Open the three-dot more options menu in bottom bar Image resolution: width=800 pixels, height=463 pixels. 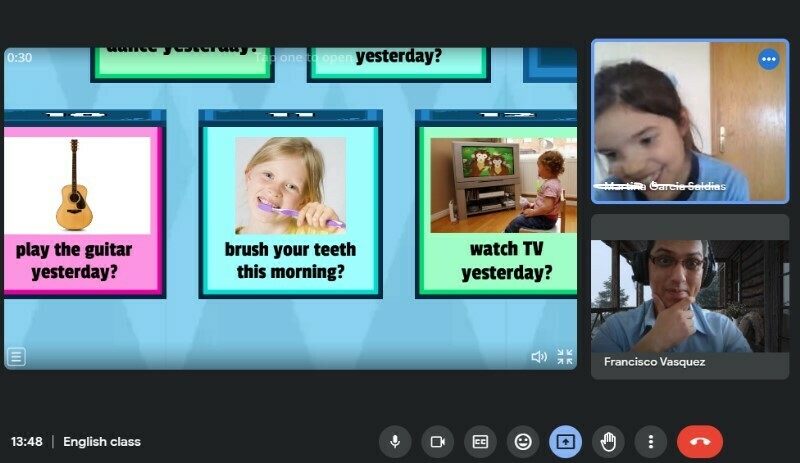(651, 441)
